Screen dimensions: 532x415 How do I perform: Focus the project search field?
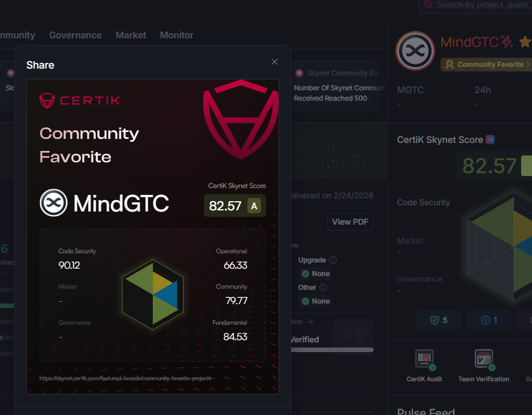click(x=475, y=5)
